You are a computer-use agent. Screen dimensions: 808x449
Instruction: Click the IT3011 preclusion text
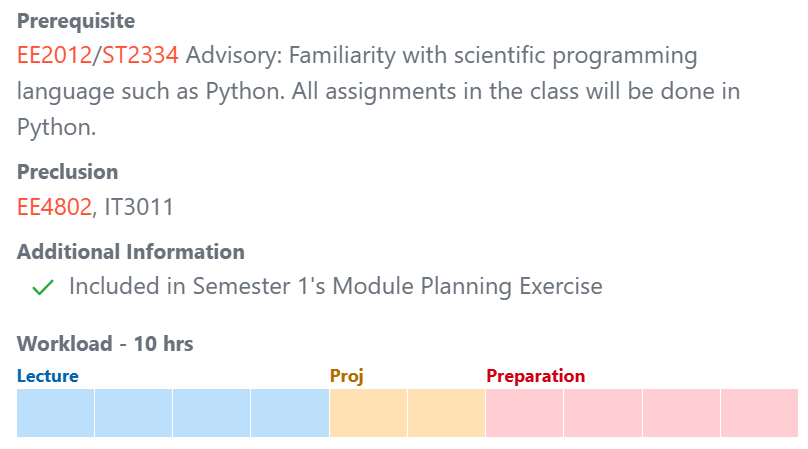[x=139, y=207]
